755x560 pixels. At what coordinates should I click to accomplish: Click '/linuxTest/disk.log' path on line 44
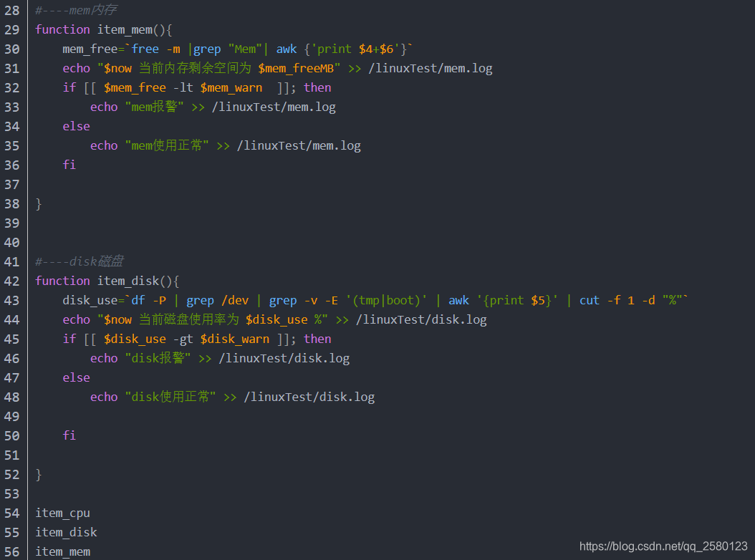pos(421,319)
